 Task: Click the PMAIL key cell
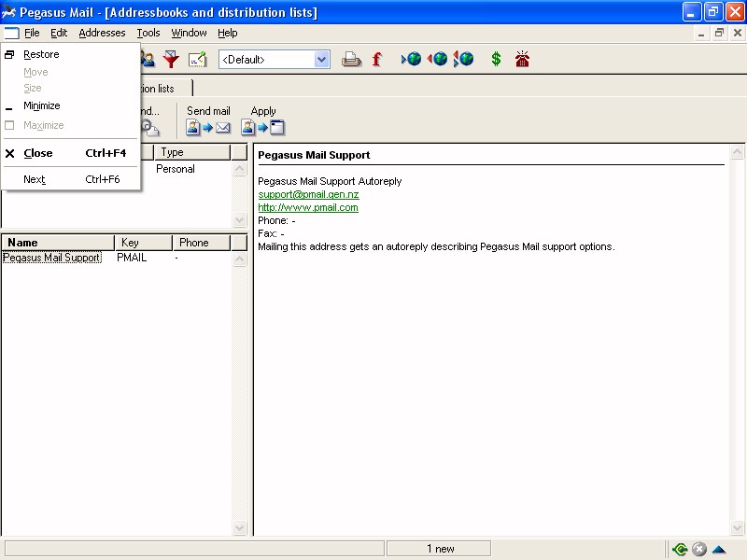pyautogui.click(x=132, y=258)
